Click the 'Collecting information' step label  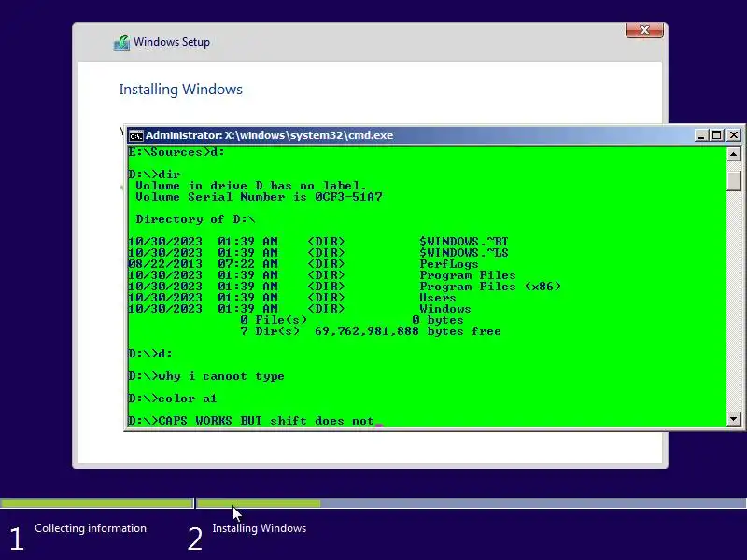pos(91,528)
